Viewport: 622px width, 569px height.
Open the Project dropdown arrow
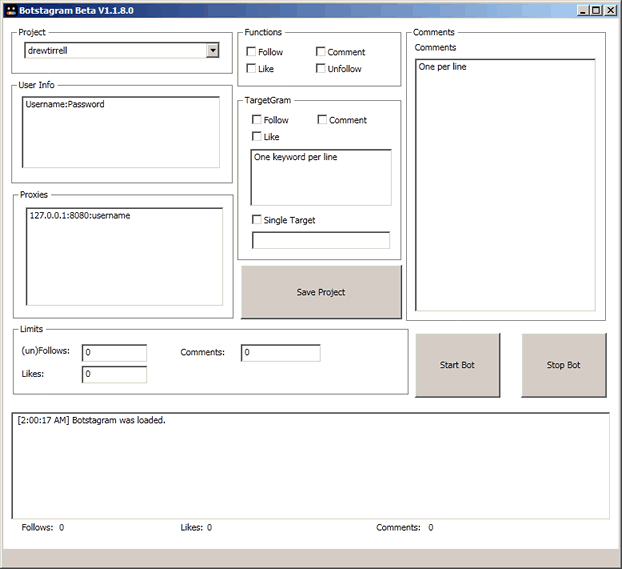(213, 50)
